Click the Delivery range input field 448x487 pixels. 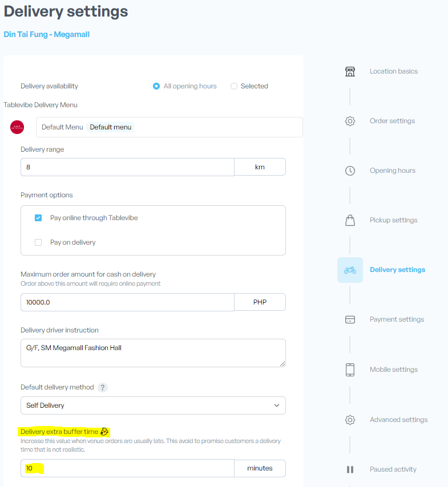127,167
